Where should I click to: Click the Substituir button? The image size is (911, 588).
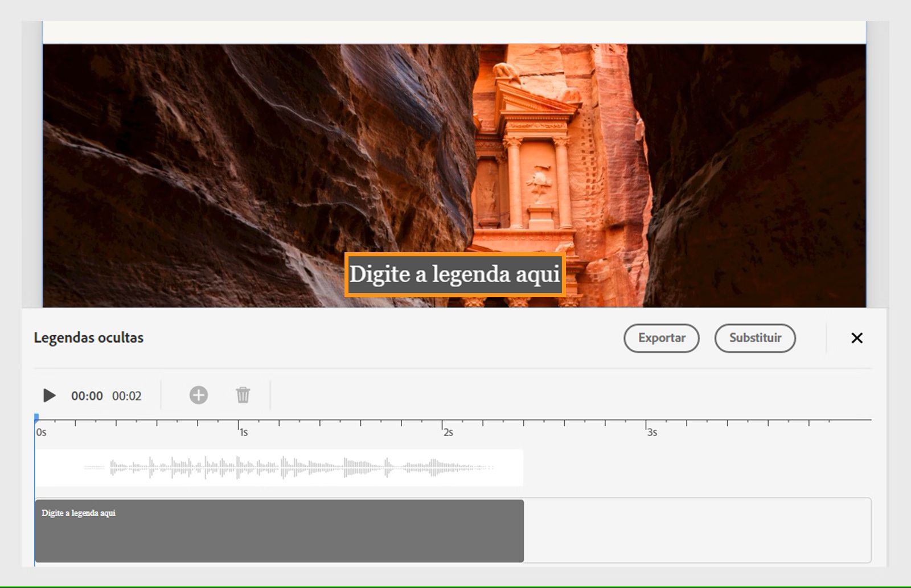[x=755, y=338]
